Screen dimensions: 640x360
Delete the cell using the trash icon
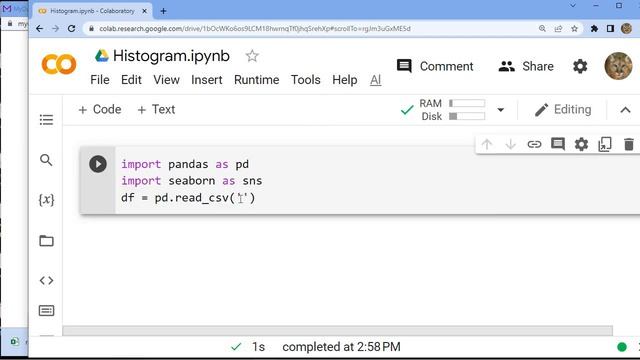point(629,144)
